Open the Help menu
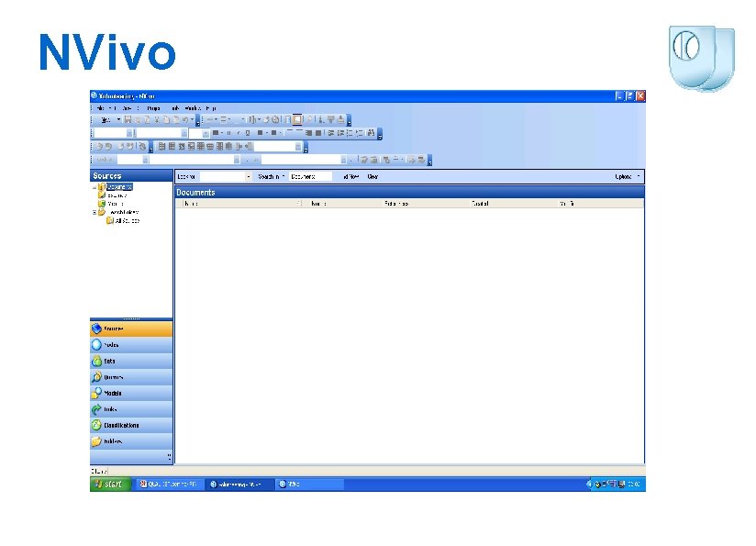Image resolution: width=756 pixels, height=546 pixels. click(211, 108)
